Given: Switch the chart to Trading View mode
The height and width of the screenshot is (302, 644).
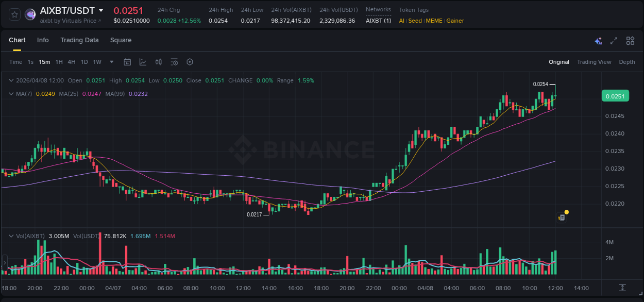Looking at the screenshot, I should [x=594, y=62].
